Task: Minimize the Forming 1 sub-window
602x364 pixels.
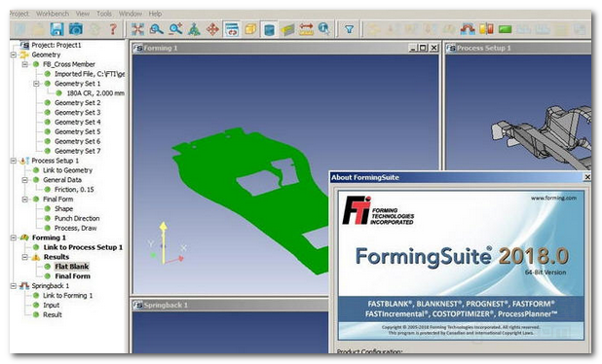Action: (413, 48)
